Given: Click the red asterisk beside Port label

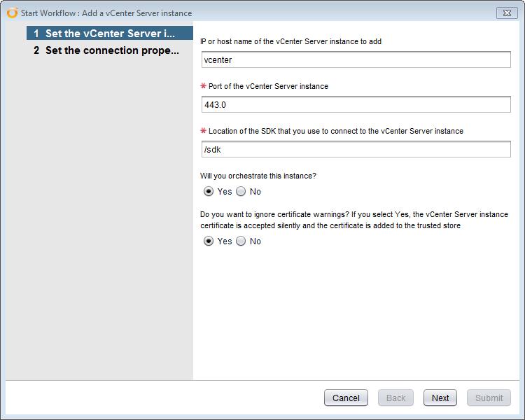Looking at the screenshot, I should 203,85.
